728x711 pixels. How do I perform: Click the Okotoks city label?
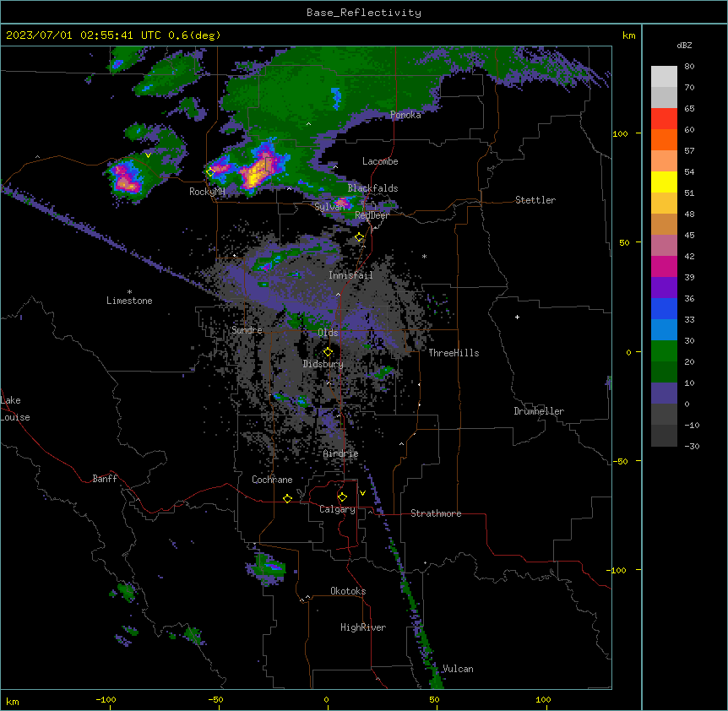pyautogui.click(x=348, y=591)
